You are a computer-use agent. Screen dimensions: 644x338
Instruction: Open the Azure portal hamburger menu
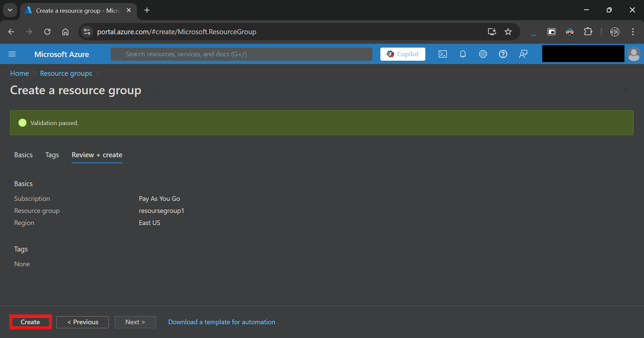12,54
